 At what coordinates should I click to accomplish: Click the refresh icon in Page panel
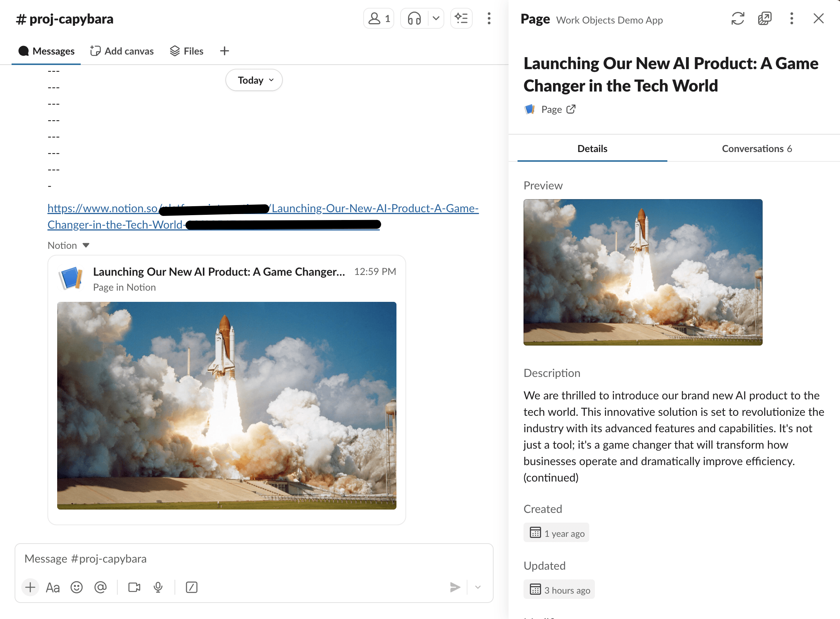click(737, 18)
